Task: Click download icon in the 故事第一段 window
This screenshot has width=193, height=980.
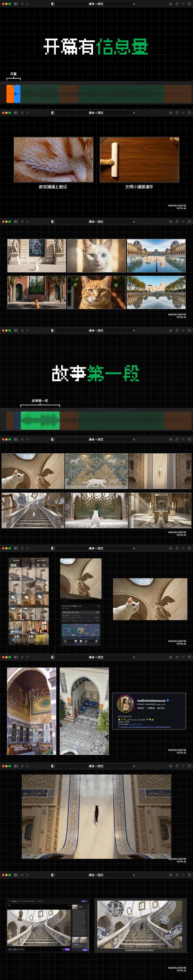Action: click(171, 331)
